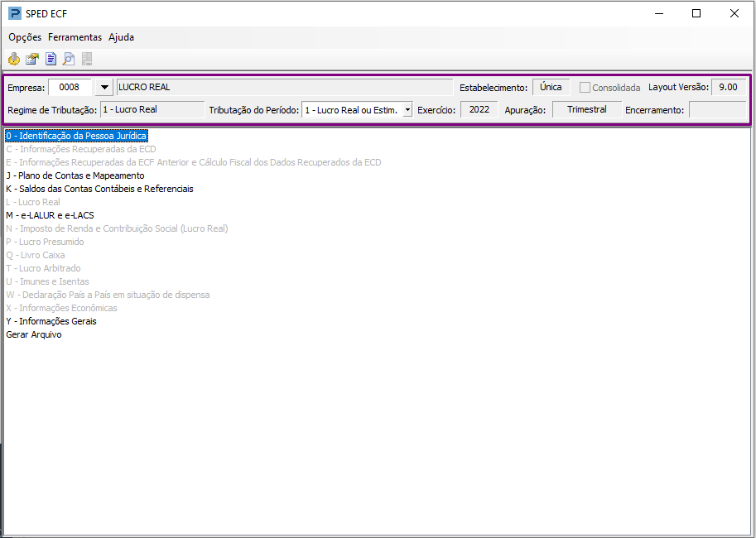Select U - Imunes e Isentas block

[47, 281]
